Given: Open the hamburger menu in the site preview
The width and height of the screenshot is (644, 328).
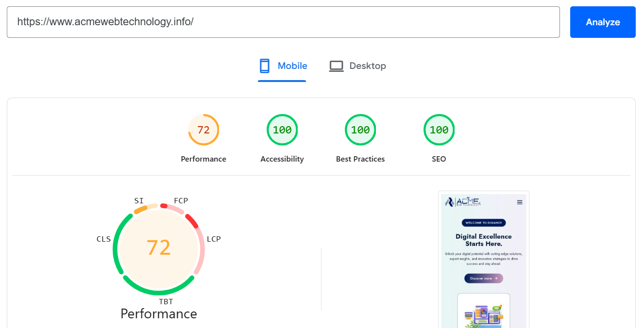Looking at the screenshot, I should [x=519, y=202].
